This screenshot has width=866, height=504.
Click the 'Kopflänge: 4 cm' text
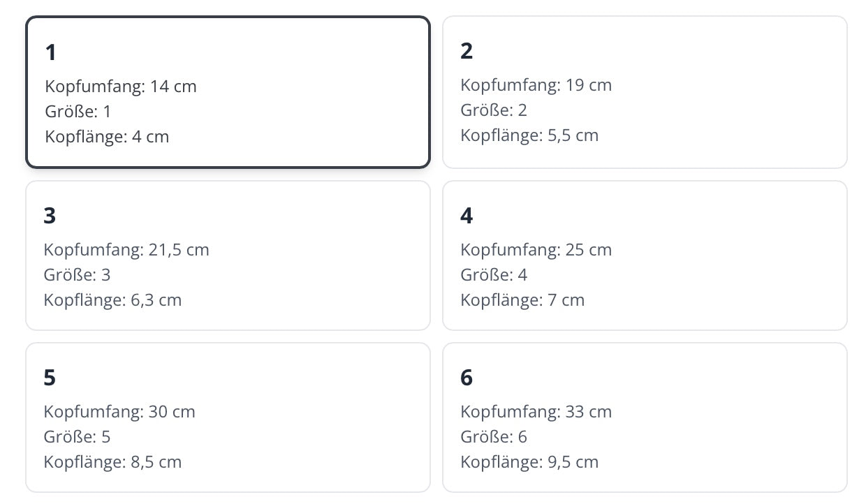pyautogui.click(x=107, y=137)
